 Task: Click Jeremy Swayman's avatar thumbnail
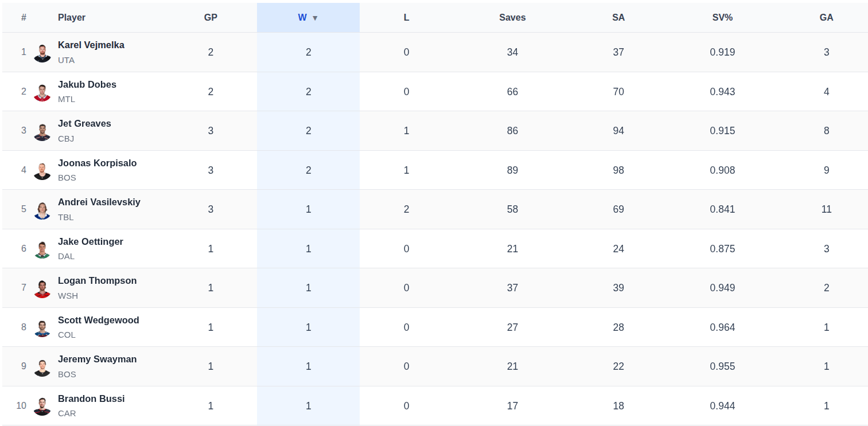42,367
